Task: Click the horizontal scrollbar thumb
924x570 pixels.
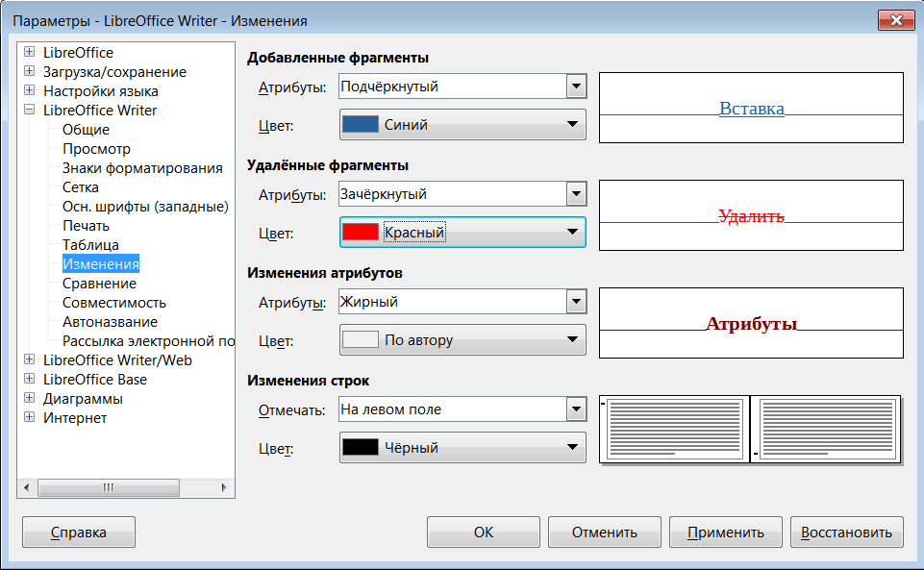Action: (x=109, y=487)
